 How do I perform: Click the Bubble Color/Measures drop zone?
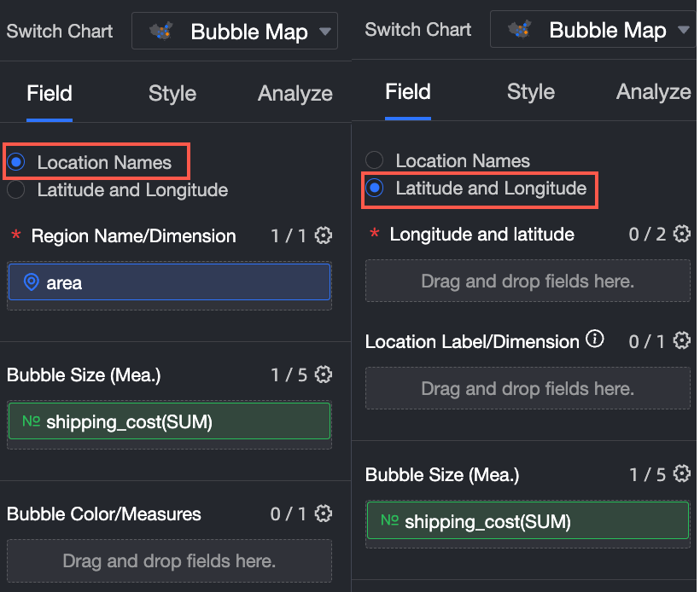169,560
